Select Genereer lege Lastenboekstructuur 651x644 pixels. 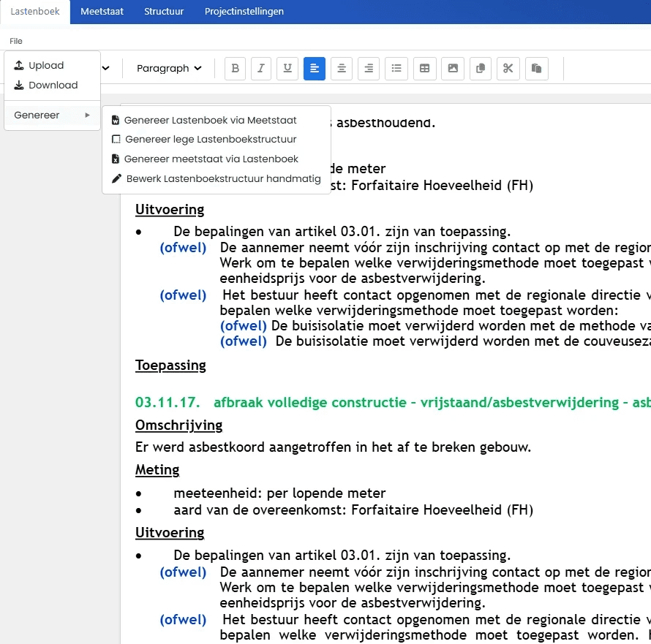point(217,140)
